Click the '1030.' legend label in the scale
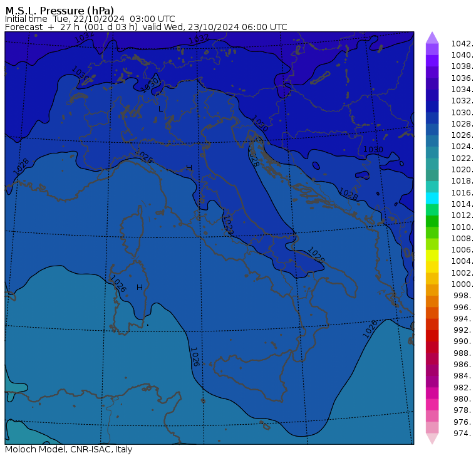 pyautogui.click(x=462, y=112)
